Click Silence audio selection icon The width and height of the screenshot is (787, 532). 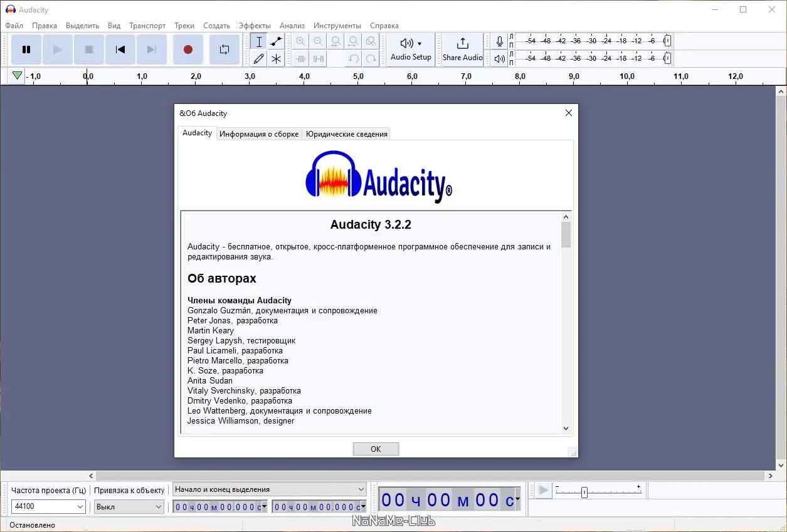tap(319, 59)
